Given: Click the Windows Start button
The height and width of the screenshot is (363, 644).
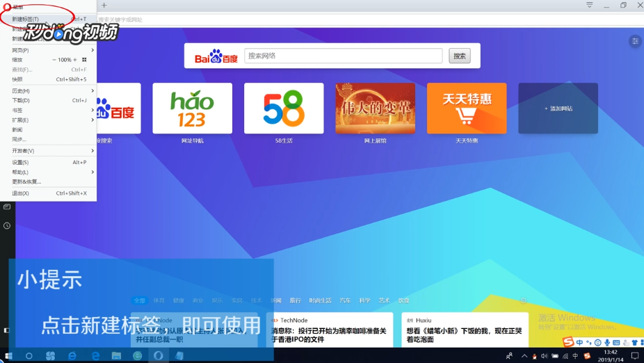Looking at the screenshot, I should coord(8,355).
